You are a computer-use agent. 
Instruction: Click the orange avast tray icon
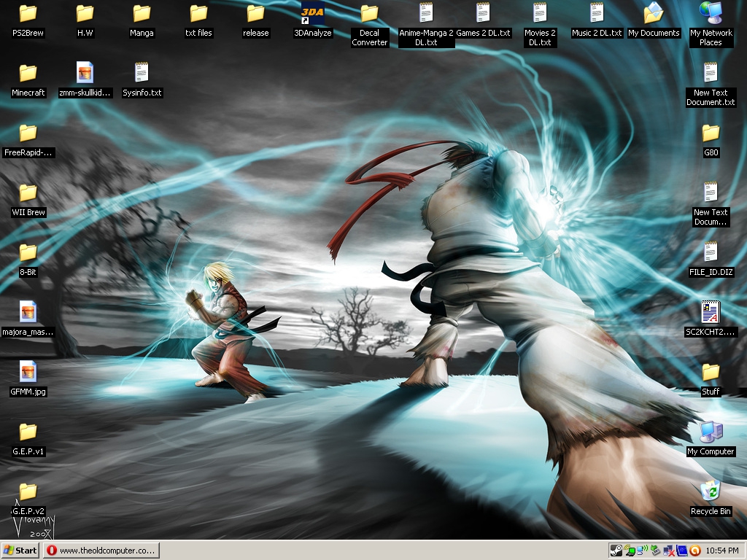tap(695, 551)
